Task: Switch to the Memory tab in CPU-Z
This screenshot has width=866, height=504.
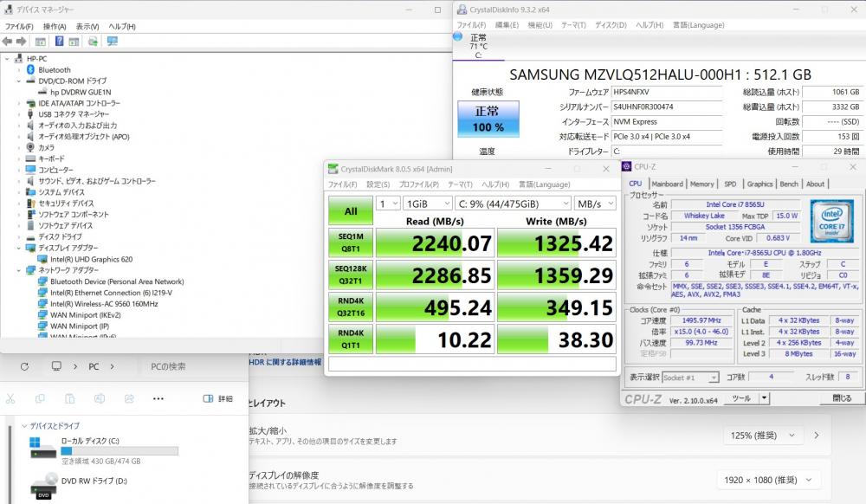Action: coord(702,184)
